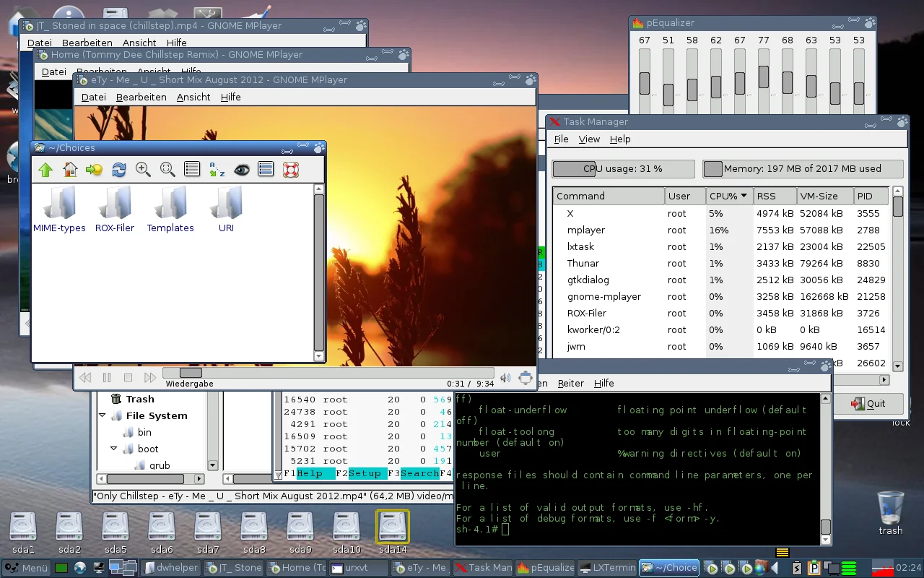Stop playback in GNOME MPlayer
Image resolution: width=924 pixels, height=578 pixels.
click(128, 377)
